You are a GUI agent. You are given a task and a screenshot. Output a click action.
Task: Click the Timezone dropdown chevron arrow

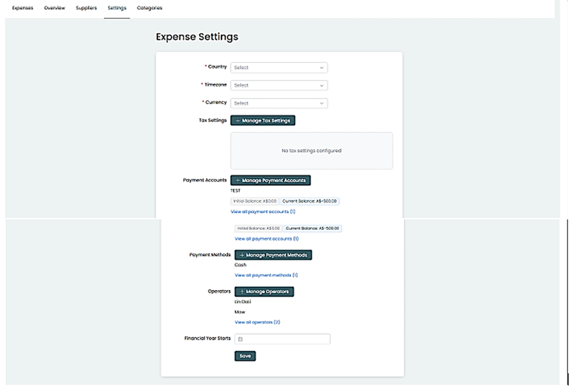pos(322,85)
